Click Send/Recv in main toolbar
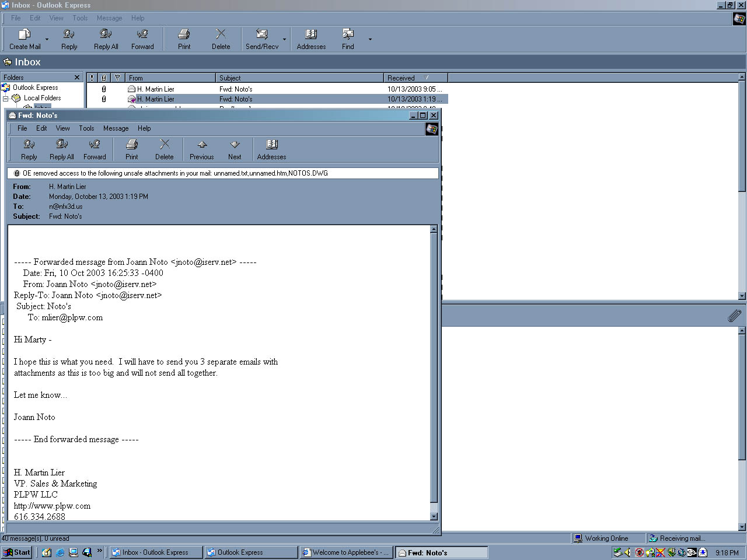This screenshot has width=747, height=560. point(262,39)
